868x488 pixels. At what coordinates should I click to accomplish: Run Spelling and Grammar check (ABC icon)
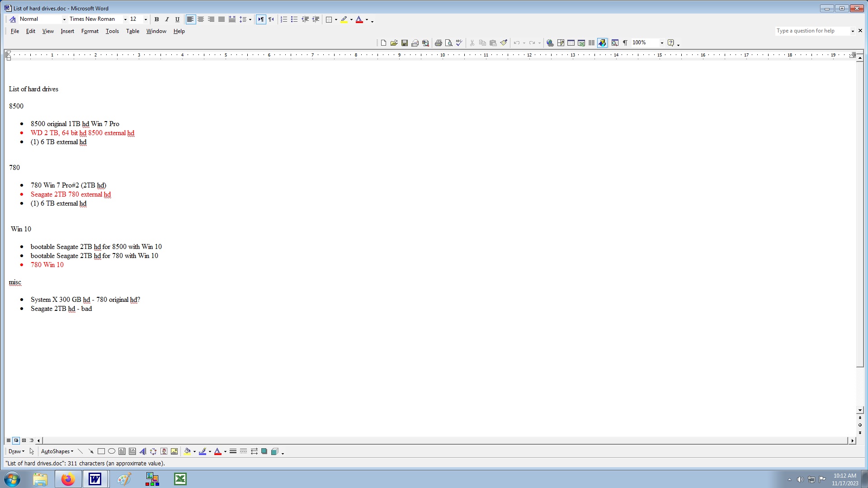(459, 43)
